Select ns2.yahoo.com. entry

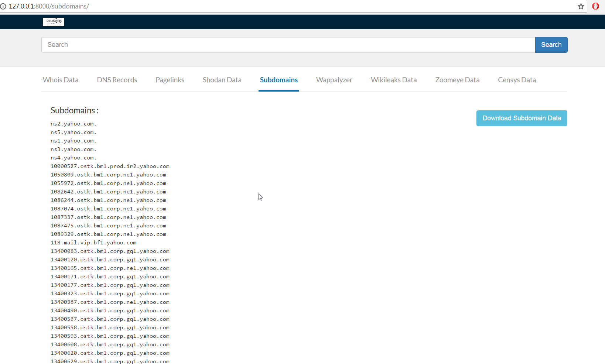[74, 124]
